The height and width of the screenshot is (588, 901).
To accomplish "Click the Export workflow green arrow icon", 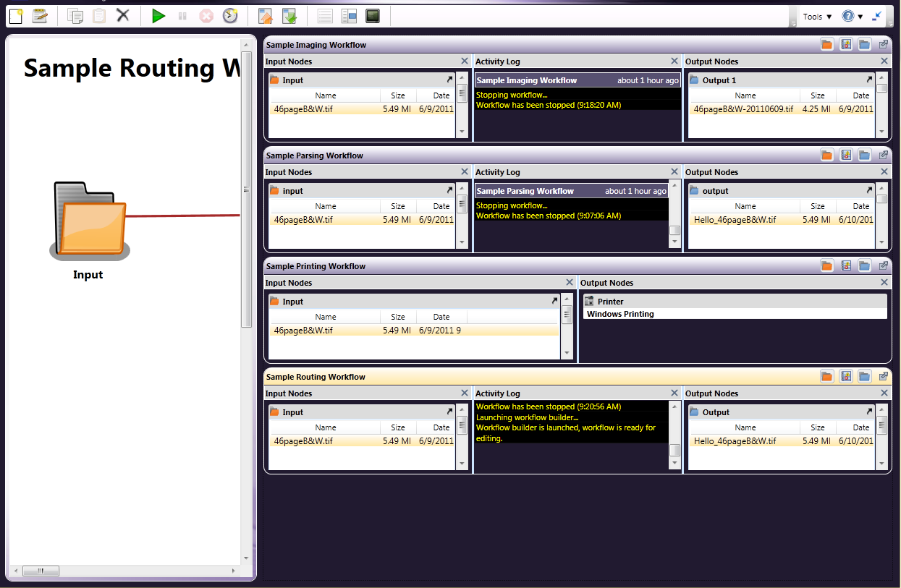I will [289, 15].
